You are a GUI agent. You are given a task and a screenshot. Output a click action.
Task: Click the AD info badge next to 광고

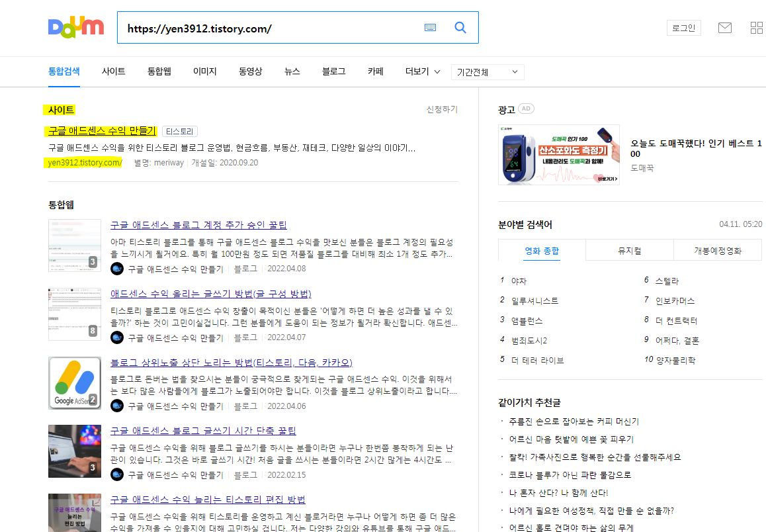526,109
